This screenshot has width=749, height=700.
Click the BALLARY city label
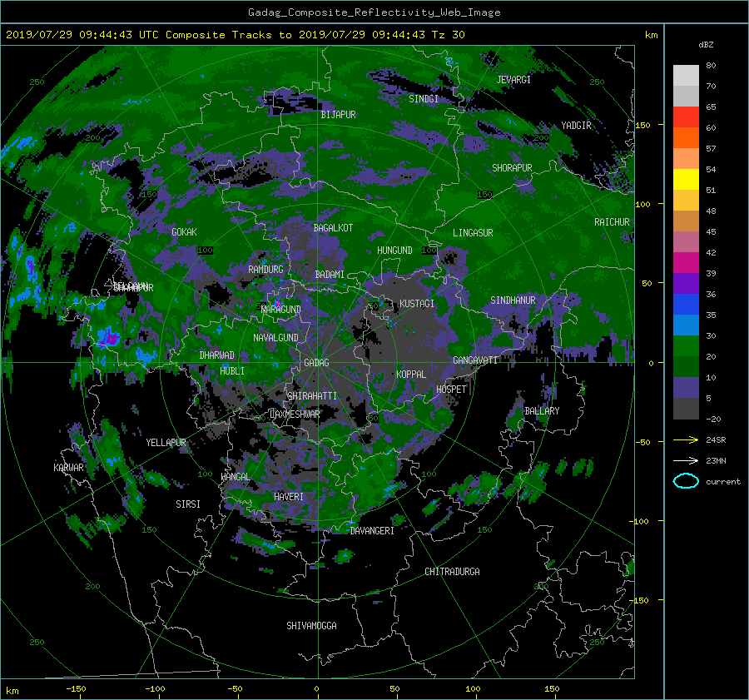tap(542, 411)
